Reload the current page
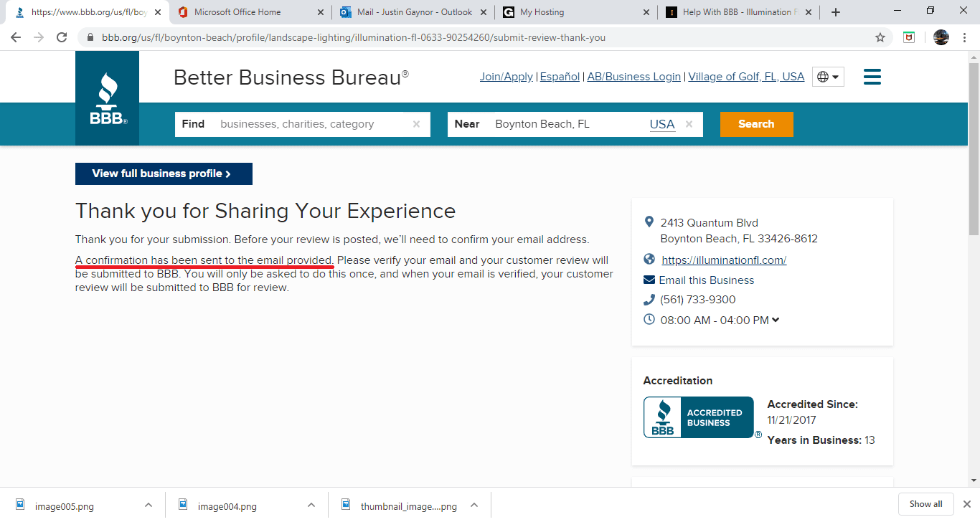The height and width of the screenshot is (522, 980). coord(62,37)
